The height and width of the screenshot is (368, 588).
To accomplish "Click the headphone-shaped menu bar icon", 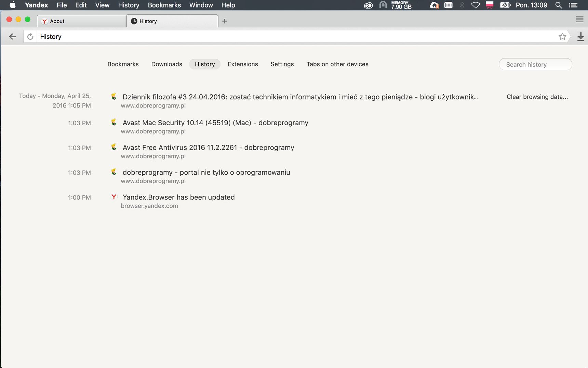I will [x=383, y=5].
